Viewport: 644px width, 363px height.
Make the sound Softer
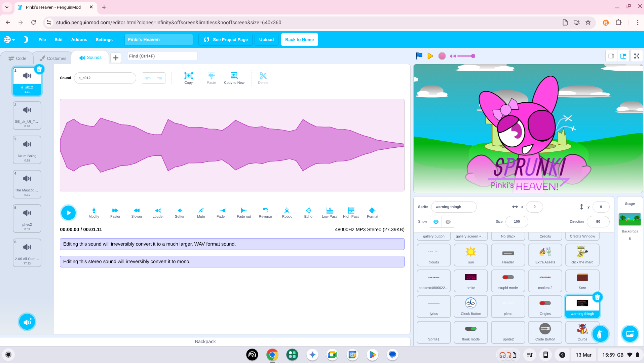(180, 213)
